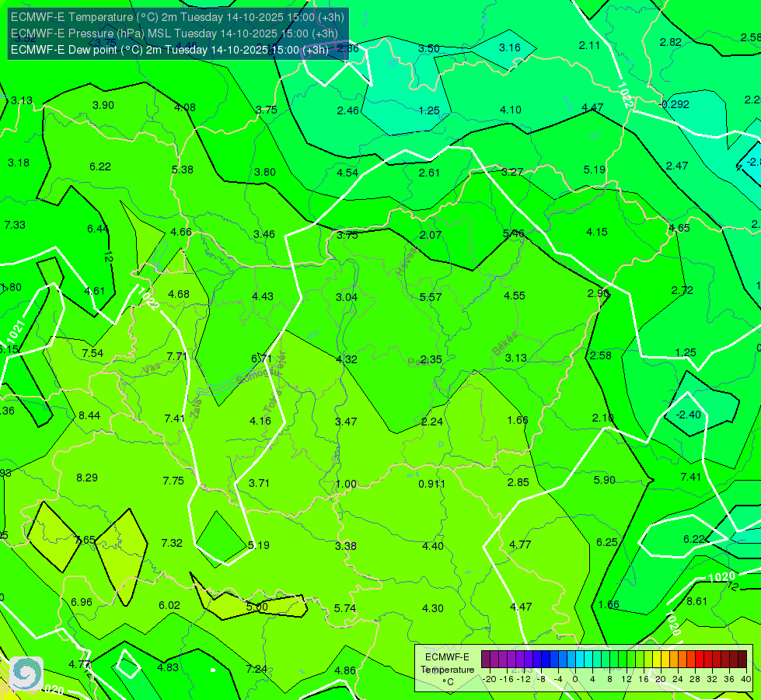Select the ECMWF-E Pressure MSL header line
Viewport: 761px width, 700px height.
pyautogui.click(x=174, y=33)
